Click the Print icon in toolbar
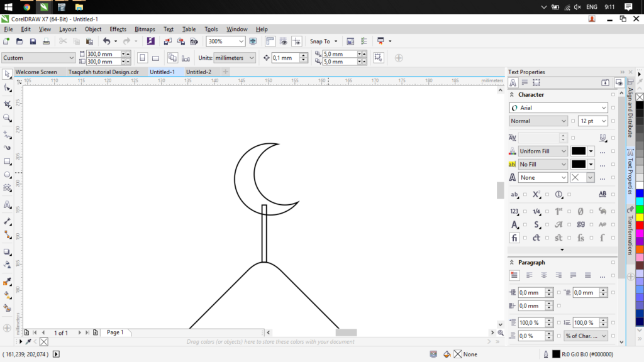 tap(46, 41)
